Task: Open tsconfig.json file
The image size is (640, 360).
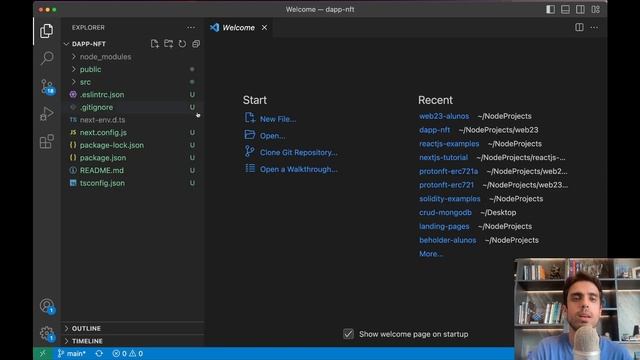Action: point(102,183)
